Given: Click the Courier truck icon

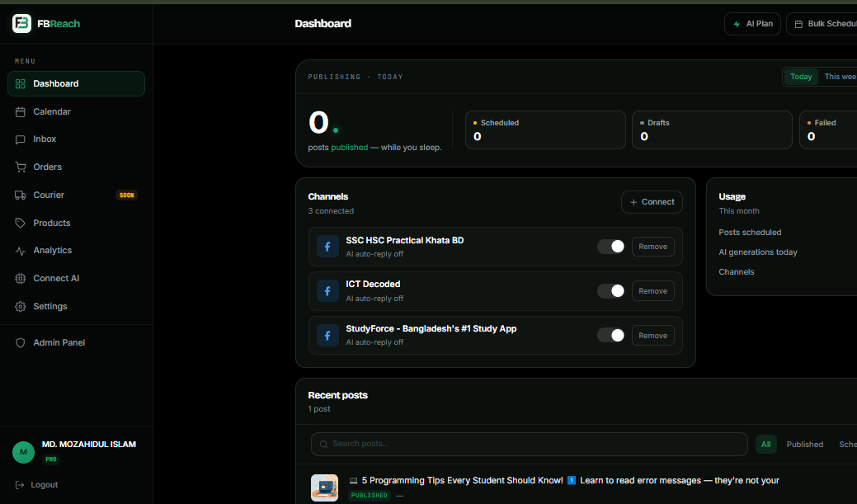Looking at the screenshot, I should click(x=21, y=195).
